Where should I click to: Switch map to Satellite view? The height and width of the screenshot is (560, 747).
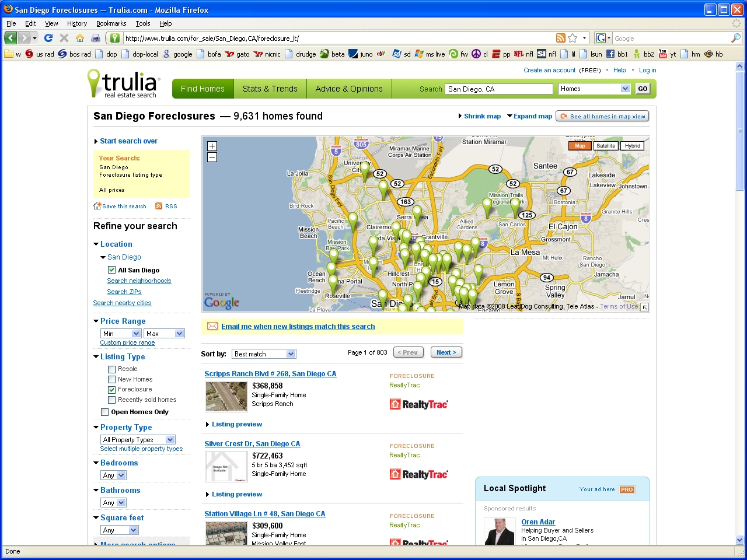click(x=606, y=146)
